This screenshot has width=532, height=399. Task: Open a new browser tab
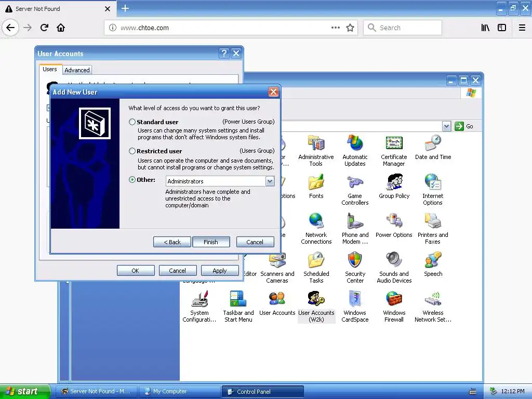click(125, 8)
